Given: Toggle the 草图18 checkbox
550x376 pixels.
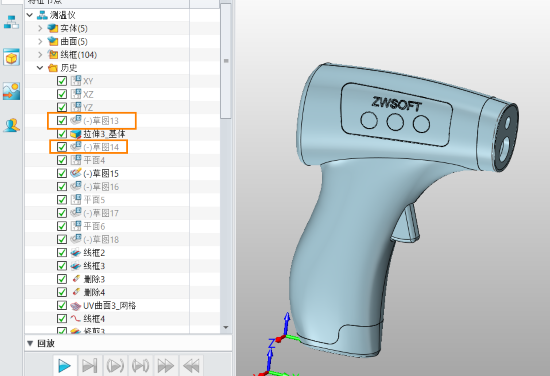Looking at the screenshot, I should pos(62,239).
